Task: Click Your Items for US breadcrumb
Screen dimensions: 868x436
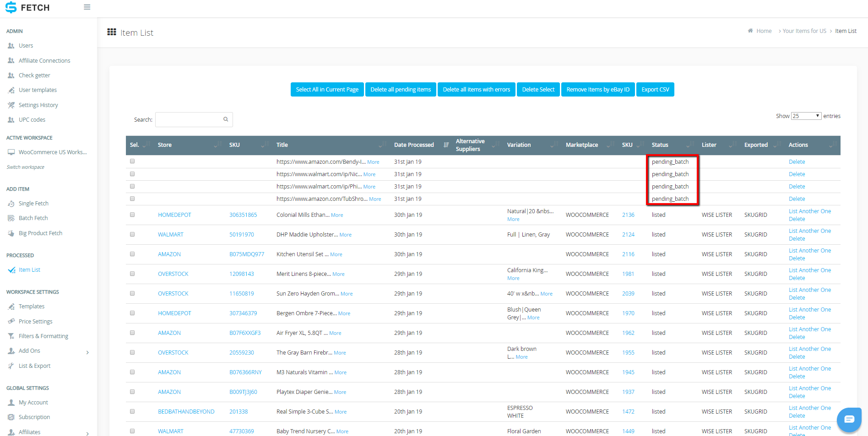Action: pyautogui.click(x=804, y=31)
